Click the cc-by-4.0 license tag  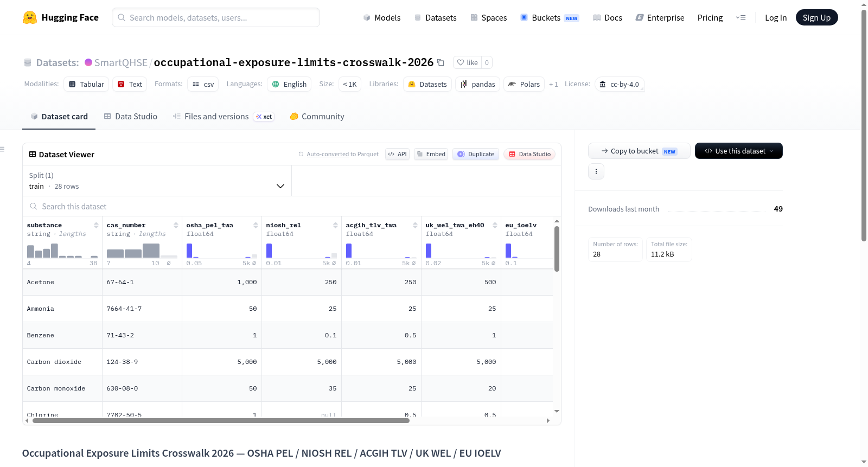620,84
